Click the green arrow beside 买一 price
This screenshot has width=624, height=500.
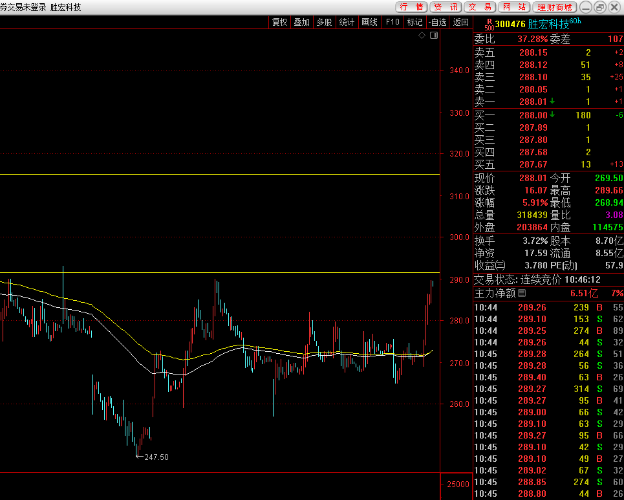point(552,115)
